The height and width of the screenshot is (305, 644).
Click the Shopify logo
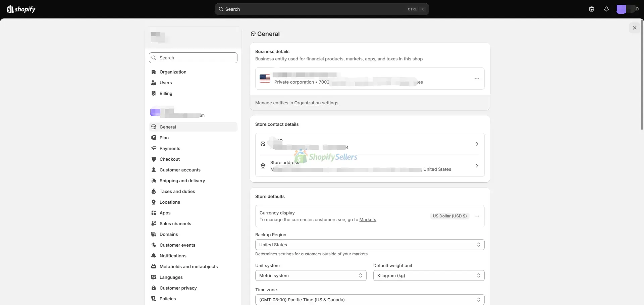[x=21, y=9]
